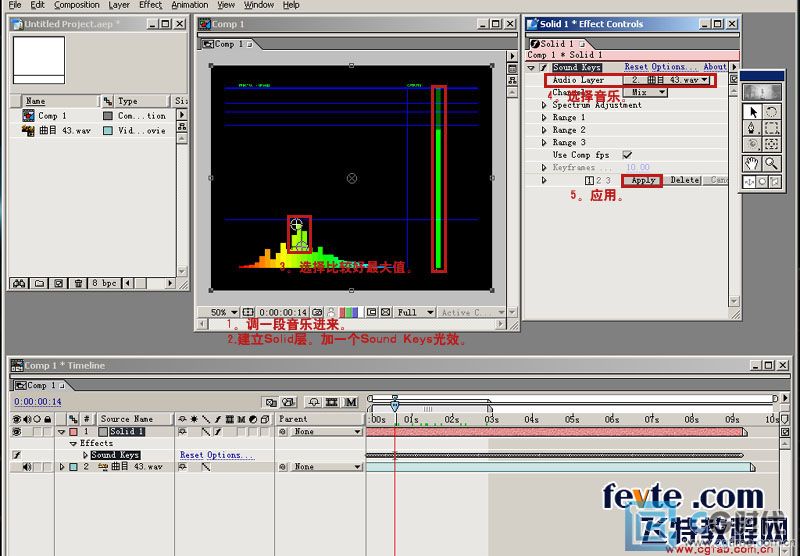Click the Motion Blur M button in the Timeline
Image resolution: width=800 pixels, height=556 pixels.
pyautogui.click(x=351, y=402)
